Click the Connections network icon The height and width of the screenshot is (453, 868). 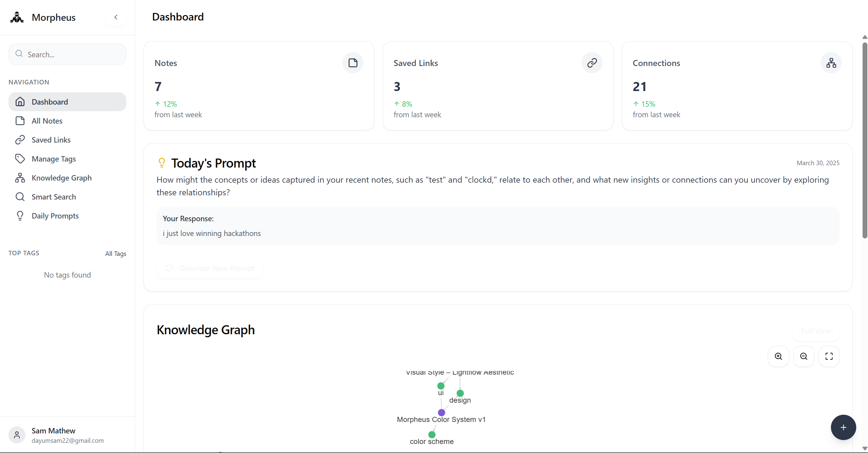[x=831, y=63]
